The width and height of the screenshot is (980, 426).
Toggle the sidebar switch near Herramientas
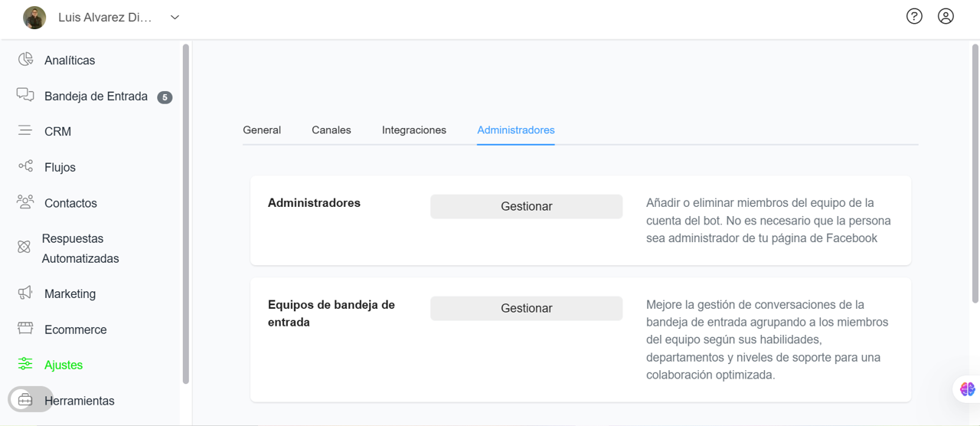[x=31, y=400]
